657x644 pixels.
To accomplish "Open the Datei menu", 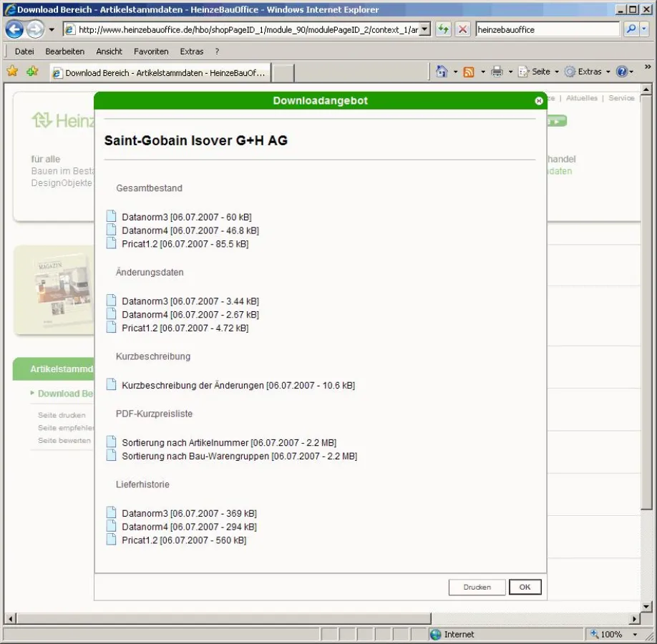I will click(x=24, y=51).
